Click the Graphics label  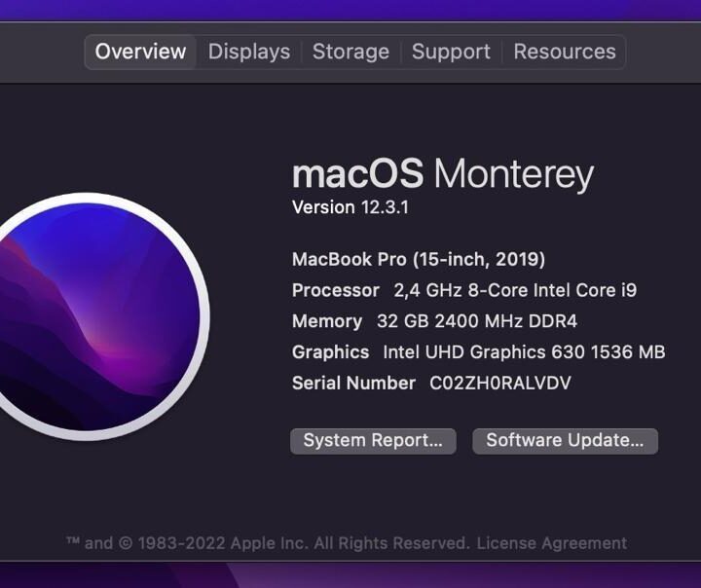click(331, 352)
